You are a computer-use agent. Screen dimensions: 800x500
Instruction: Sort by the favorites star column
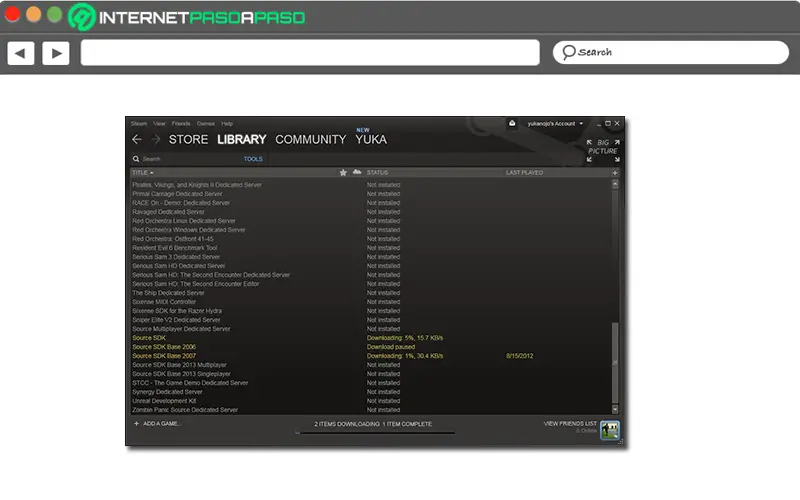pyautogui.click(x=343, y=172)
